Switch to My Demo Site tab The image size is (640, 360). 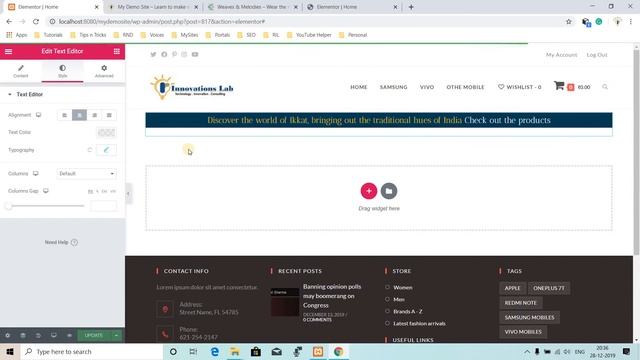153,7
